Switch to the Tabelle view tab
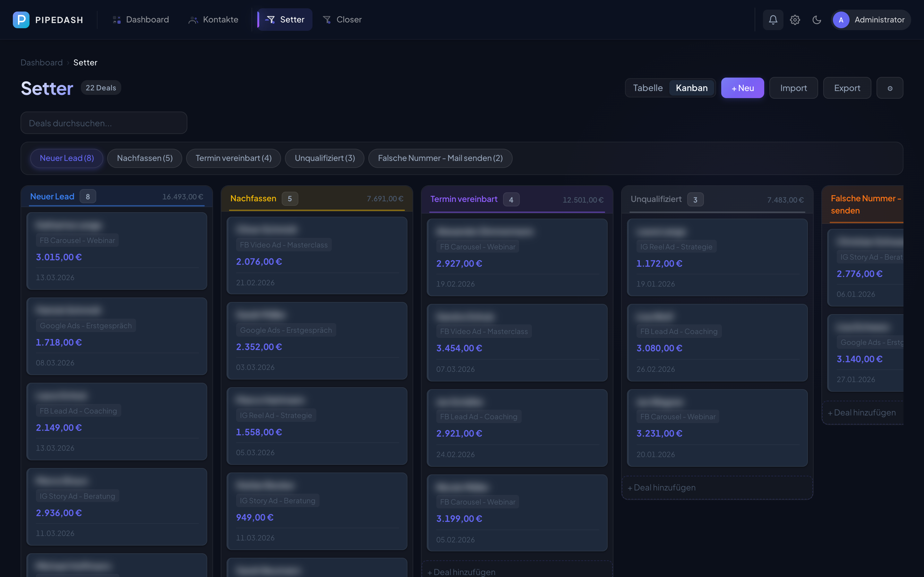The image size is (924, 577). (648, 88)
